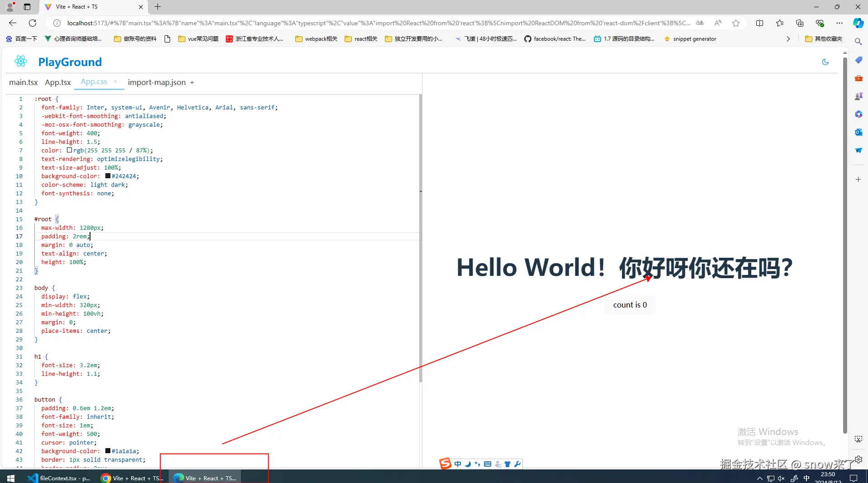Click the React logo in PlayGround header
The image size is (868, 483).
coord(21,61)
